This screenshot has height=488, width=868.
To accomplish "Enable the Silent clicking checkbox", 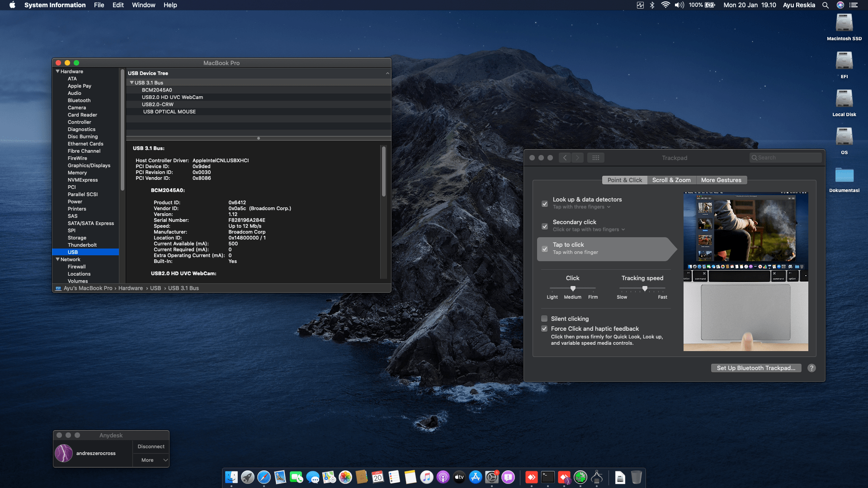I will click(x=545, y=319).
